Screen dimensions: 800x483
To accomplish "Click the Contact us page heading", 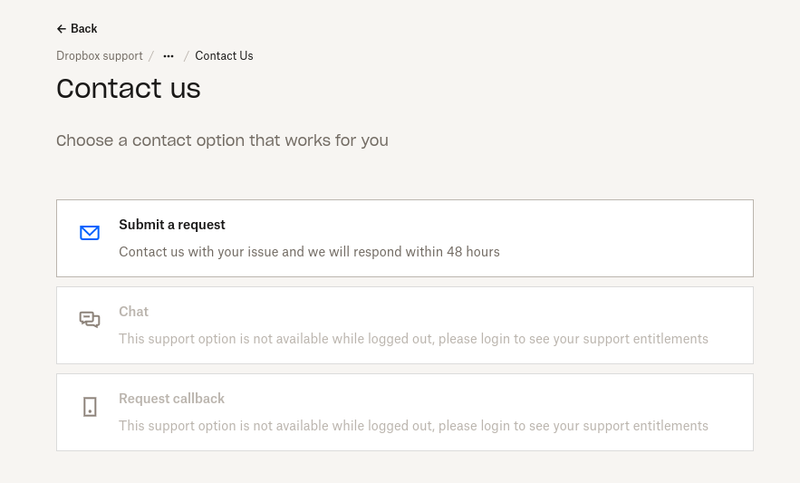I will point(128,89).
